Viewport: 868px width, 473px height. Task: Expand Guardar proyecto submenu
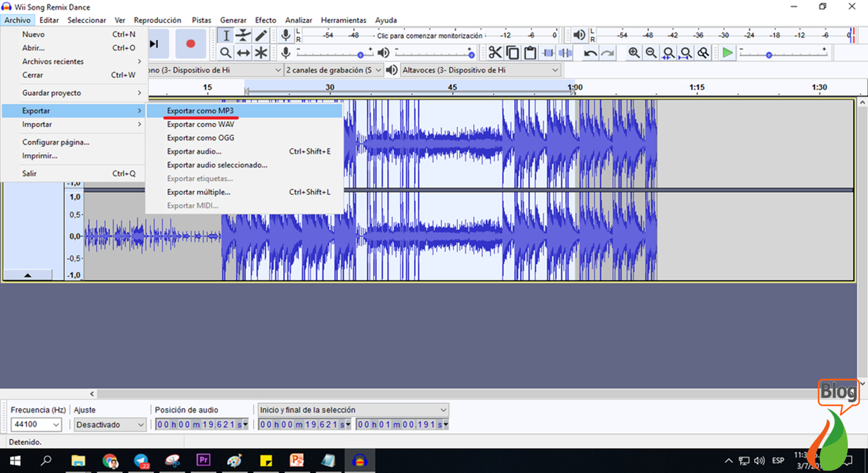click(75, 93)
